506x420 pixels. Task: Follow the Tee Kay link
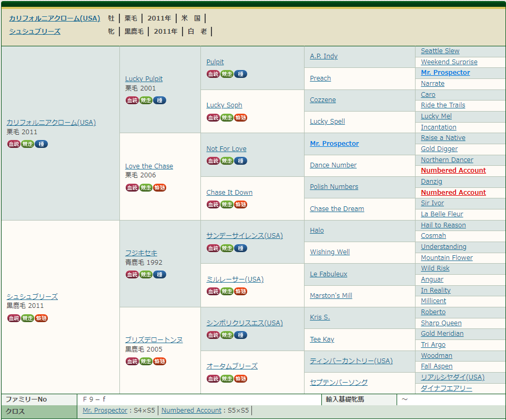(322, 339)
